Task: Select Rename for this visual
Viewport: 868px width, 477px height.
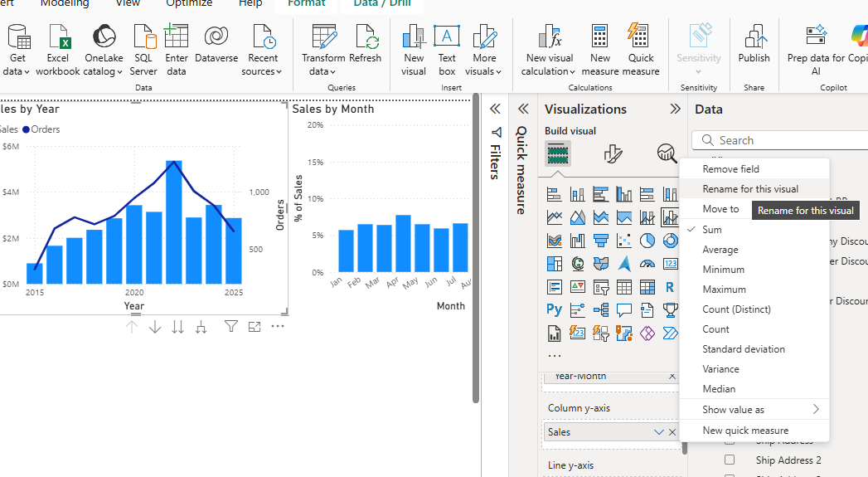Action: point(754,189)
